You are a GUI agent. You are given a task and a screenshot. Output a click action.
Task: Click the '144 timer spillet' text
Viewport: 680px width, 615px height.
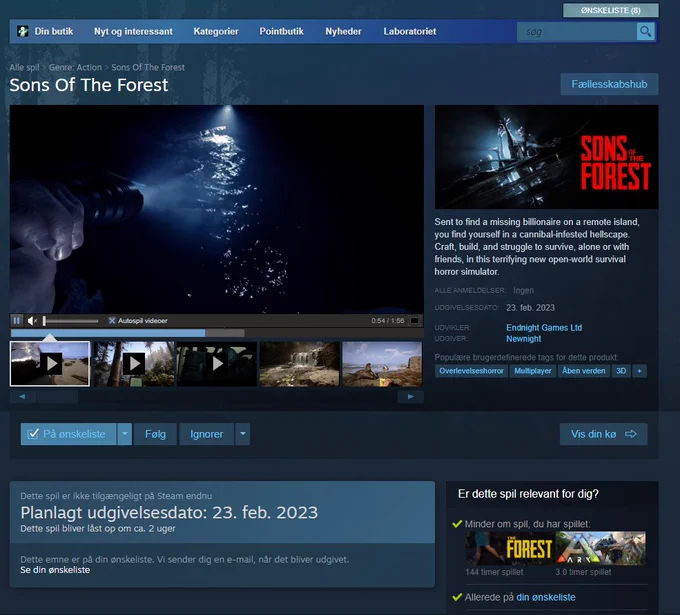[494, 572]
